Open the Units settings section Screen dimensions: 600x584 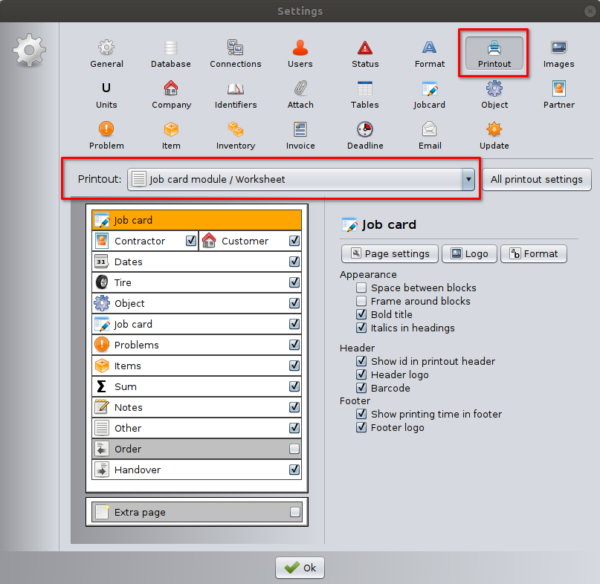tap(106, 95)
